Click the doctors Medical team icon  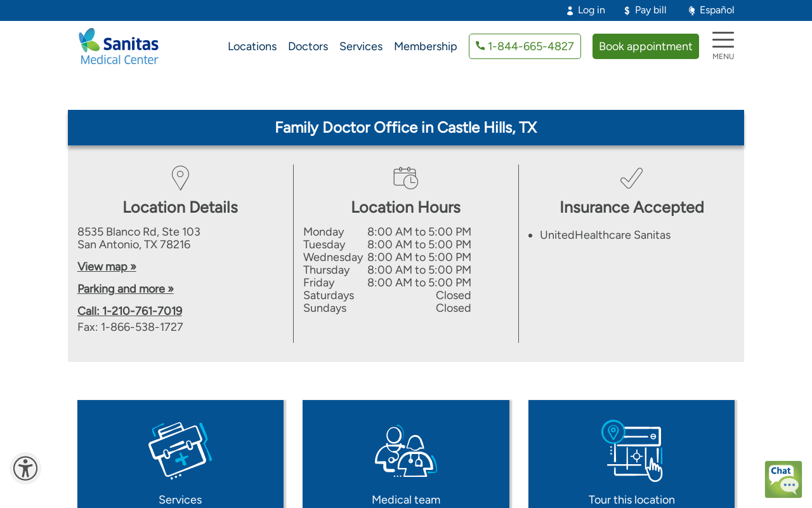coord(406,451)
